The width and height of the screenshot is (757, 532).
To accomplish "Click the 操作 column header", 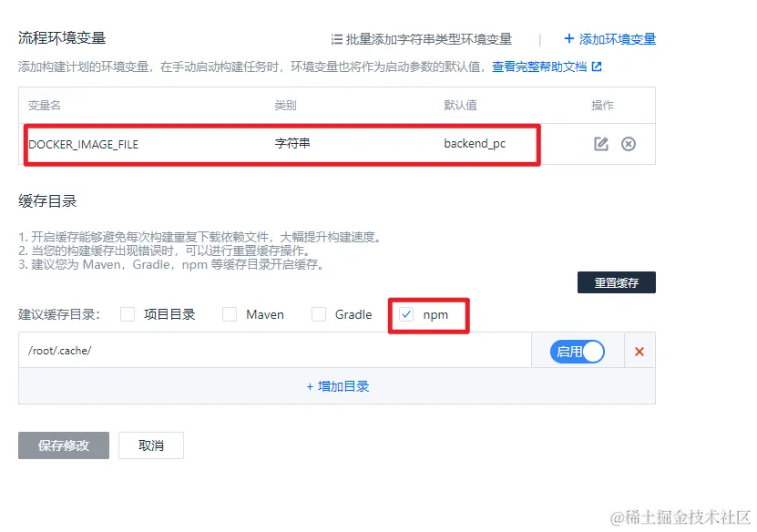I will 602,106.
